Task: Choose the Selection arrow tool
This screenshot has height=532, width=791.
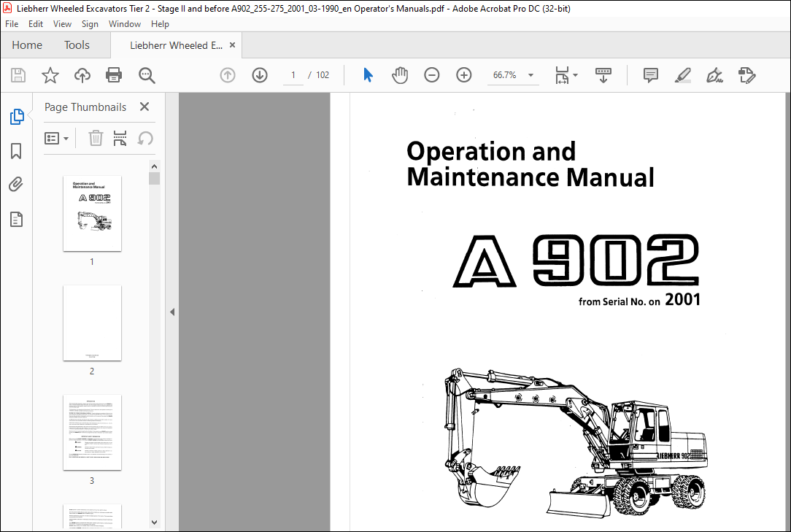Action: [x=369, y=75]
